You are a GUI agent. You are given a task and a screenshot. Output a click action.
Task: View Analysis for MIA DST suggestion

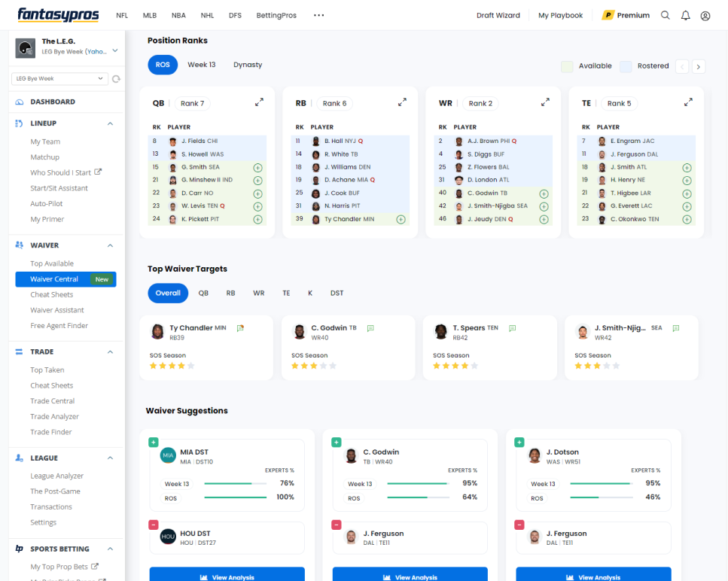[x=227, y=574]
